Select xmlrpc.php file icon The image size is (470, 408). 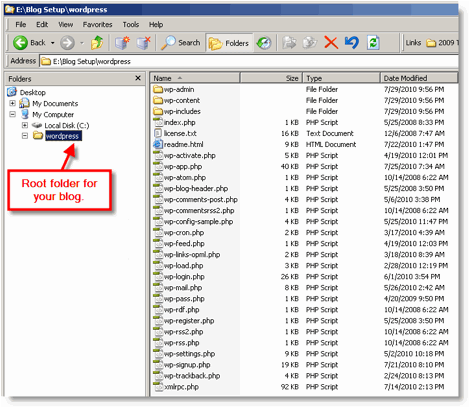(x=158, y=386)
